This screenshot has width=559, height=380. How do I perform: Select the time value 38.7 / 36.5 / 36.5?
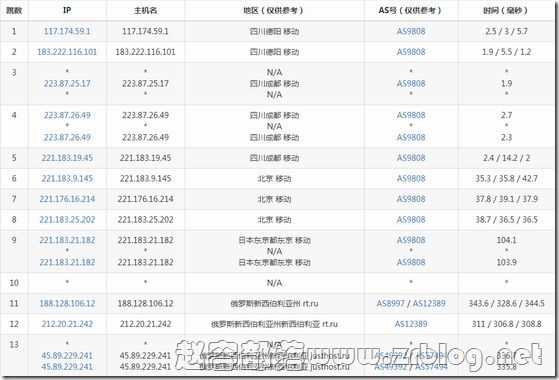pos(506,220)
